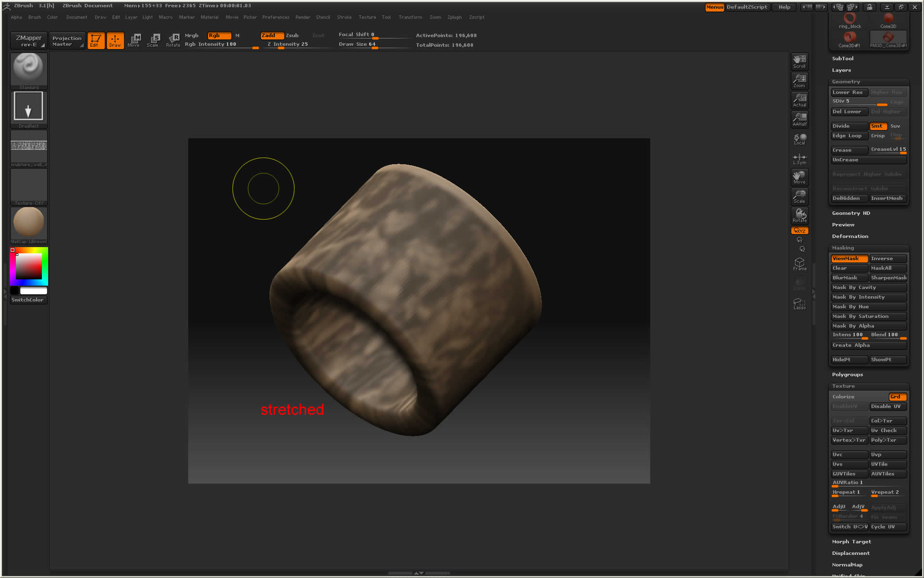Open the Standard brush thumbnail

pos(29,68)
